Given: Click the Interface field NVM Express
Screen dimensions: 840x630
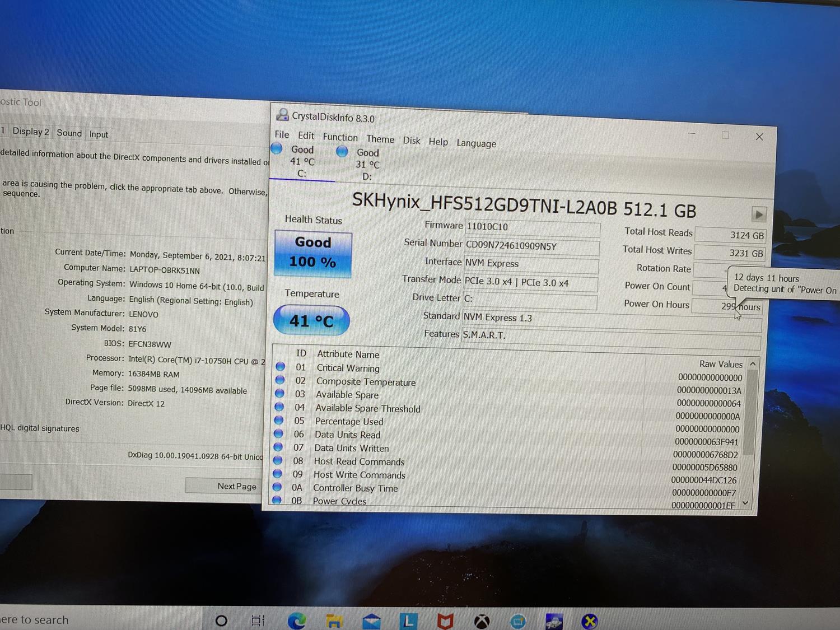Looking at the screenshot, I should 531,264.
